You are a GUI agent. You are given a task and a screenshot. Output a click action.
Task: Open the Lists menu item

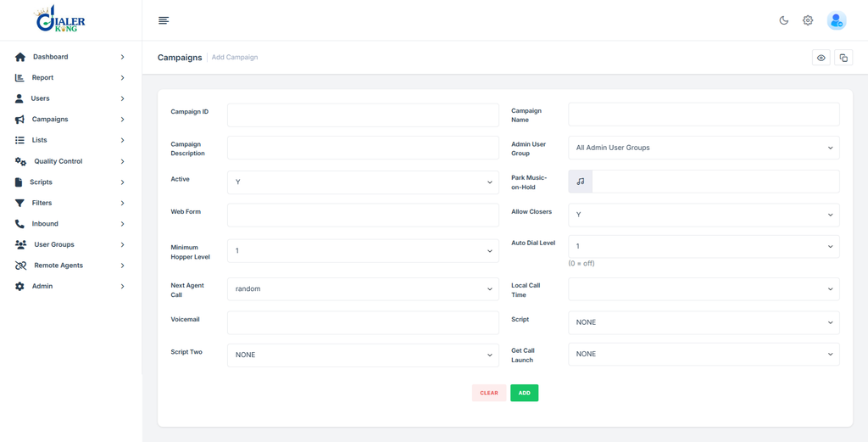click(71, 140)
